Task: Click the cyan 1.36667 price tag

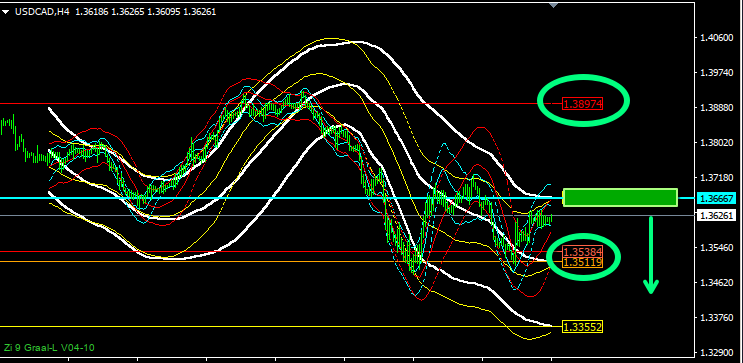Action: click(716, 199)
